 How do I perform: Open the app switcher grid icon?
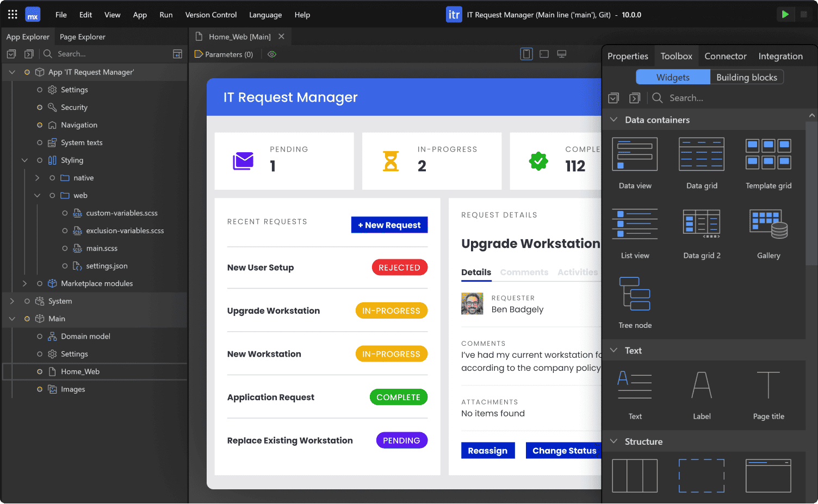click(13, 15)
